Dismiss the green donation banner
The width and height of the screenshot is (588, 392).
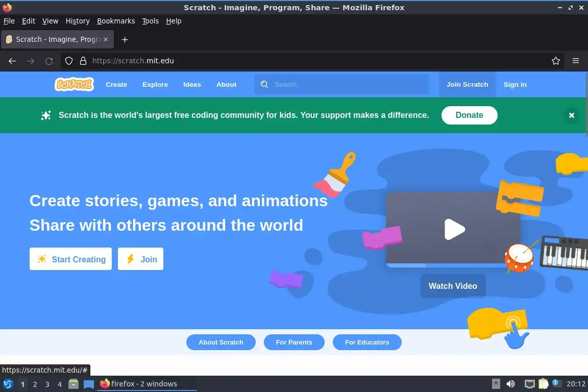pyautogui.click(x=572, y=115)
